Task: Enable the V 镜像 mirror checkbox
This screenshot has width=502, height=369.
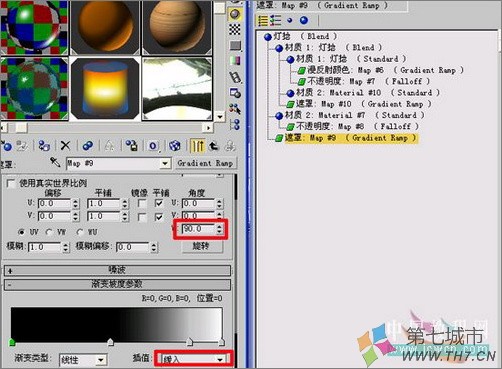Action: pos(142,217)
